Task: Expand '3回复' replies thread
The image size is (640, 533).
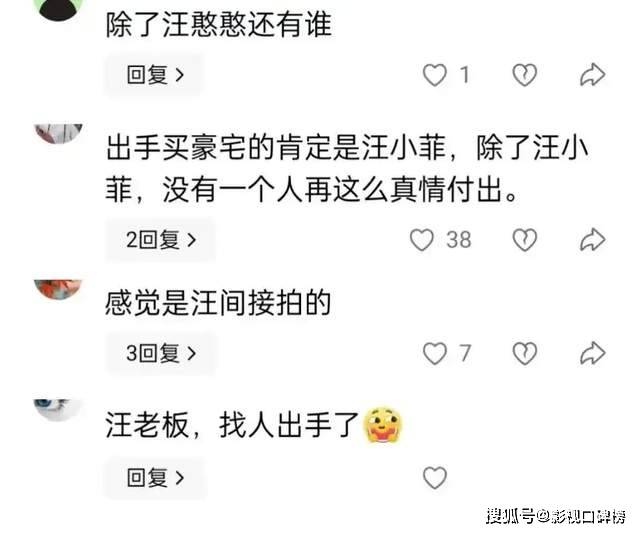Action: click(x=161, y=353)
